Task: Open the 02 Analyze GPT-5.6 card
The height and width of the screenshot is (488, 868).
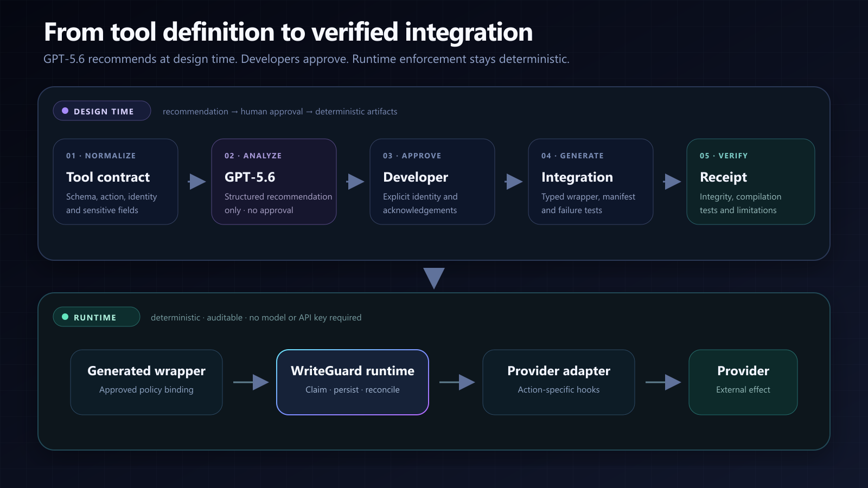Action: [x=274, y=182]
